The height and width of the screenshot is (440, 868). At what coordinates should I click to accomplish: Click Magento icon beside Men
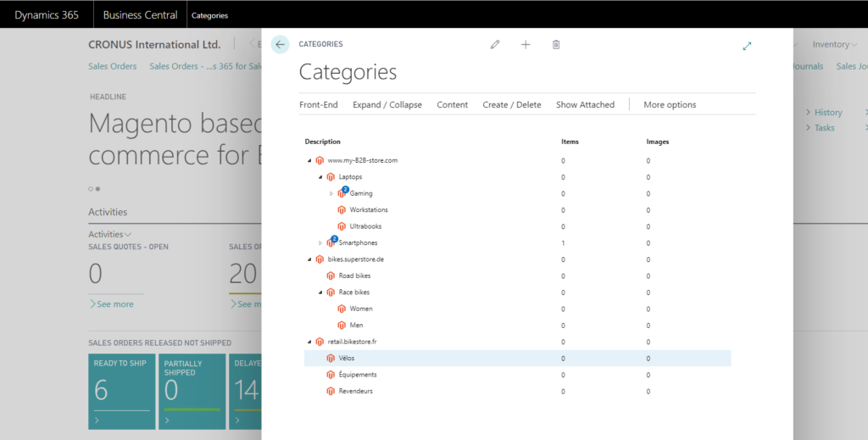point(342,326)
